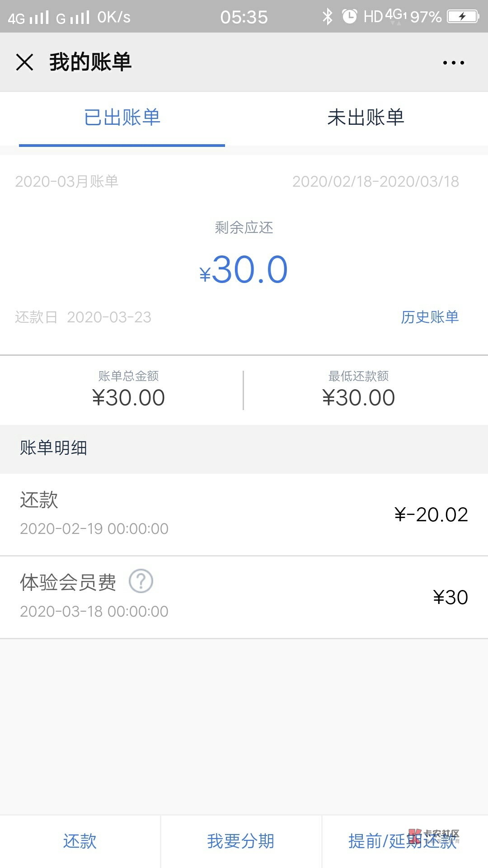Tap the 账单总金额 ¥30.00 figure

coord(128,397)
